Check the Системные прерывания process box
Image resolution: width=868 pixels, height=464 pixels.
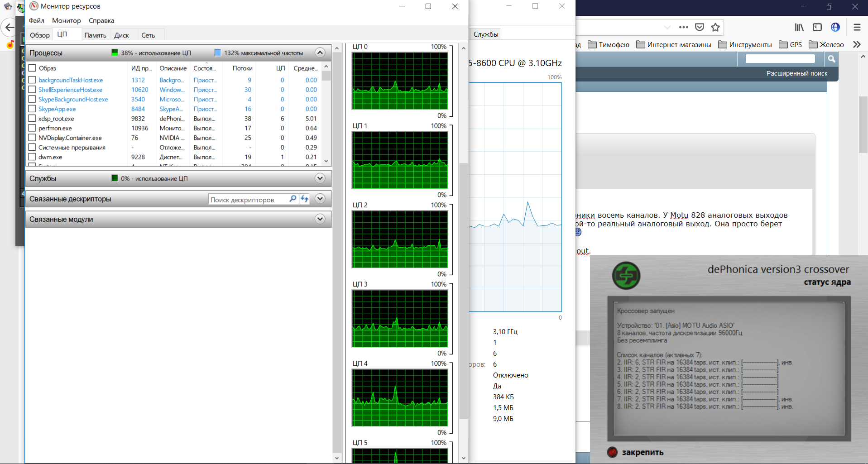point(32,147)
